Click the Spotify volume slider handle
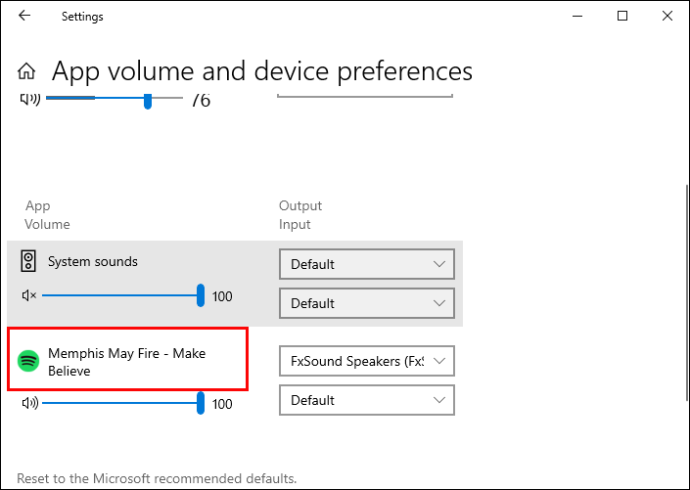The width and height of the screenshot is (690, 490). pyautogui.click(x=201, y=403)
